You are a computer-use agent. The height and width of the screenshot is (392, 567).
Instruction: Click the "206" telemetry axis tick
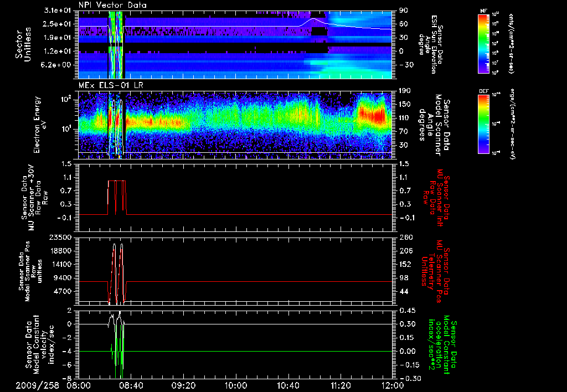pyautogui.click(x=405, y=251)
